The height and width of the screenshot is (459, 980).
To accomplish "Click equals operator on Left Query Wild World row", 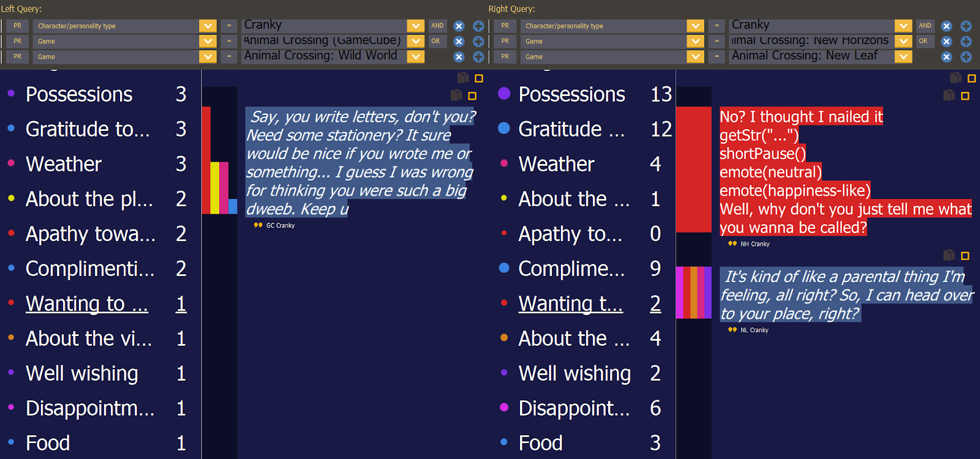I will pyautogui.click(x=229, y=56).
